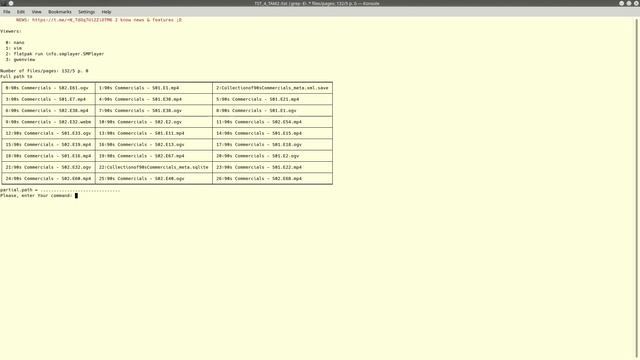Click table cell numbered 5 (S01.E21.mp4)
The image size is (640, 360).
(x=272, y=99)
